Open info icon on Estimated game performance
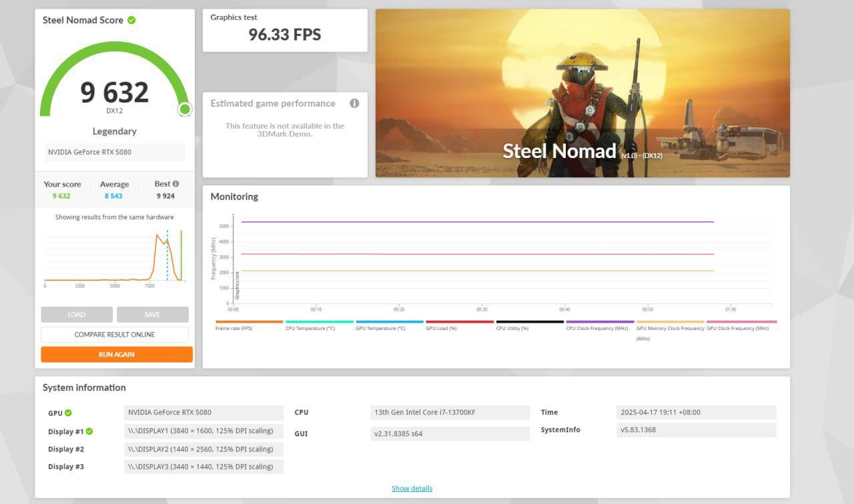Image resolution: width=854 pixels, height=504 pixels. 354,103
